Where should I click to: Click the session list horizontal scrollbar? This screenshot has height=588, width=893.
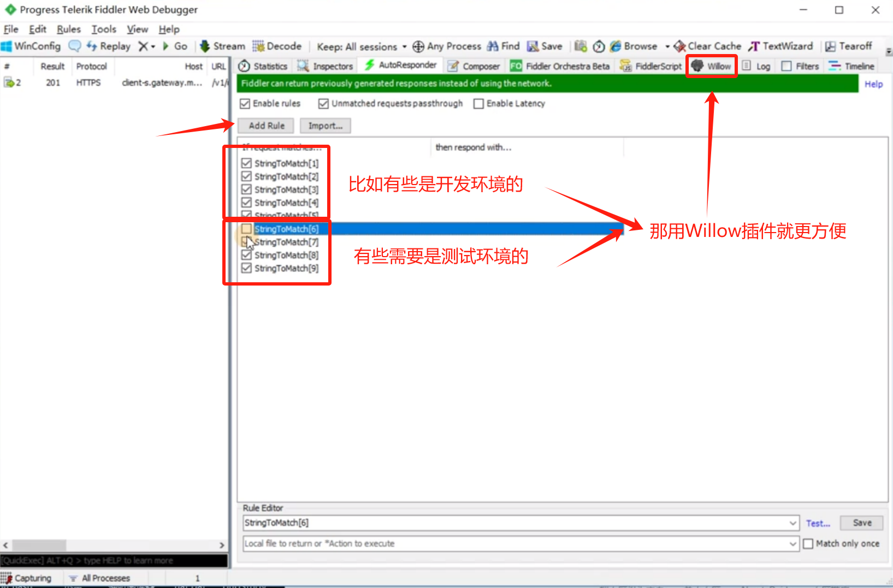coord(114,545)
